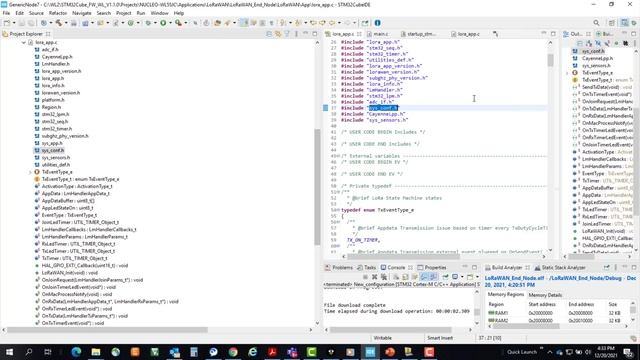Screen dimensions: 640x360
Task: Click the New file toolbar icon
Action: click(6, 23)
